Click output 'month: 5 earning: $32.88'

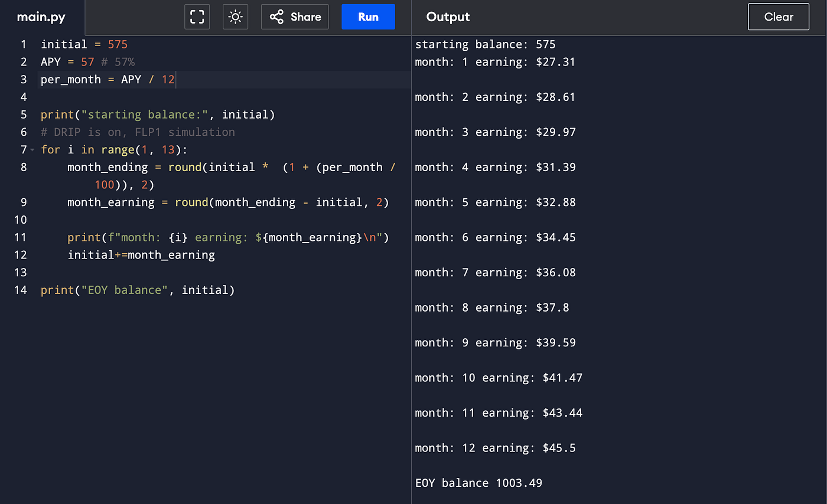click(x=495, y=202)
